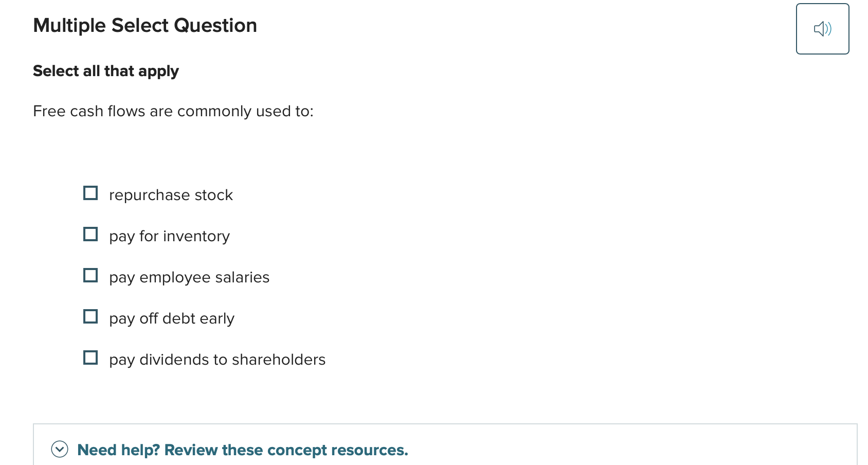Check the "repurchase stock" checkbox
This screenshot has height=465, width=868.
pos(91,193)
